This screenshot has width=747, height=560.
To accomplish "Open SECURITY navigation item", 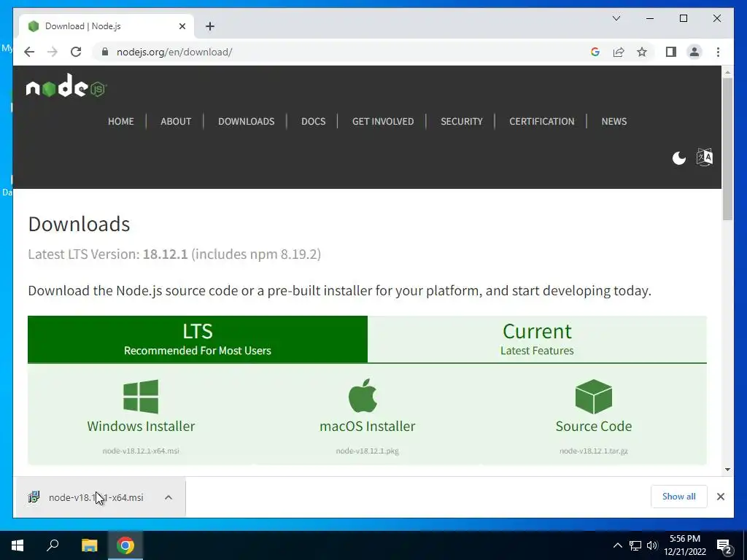I will (x=462, y=122).
